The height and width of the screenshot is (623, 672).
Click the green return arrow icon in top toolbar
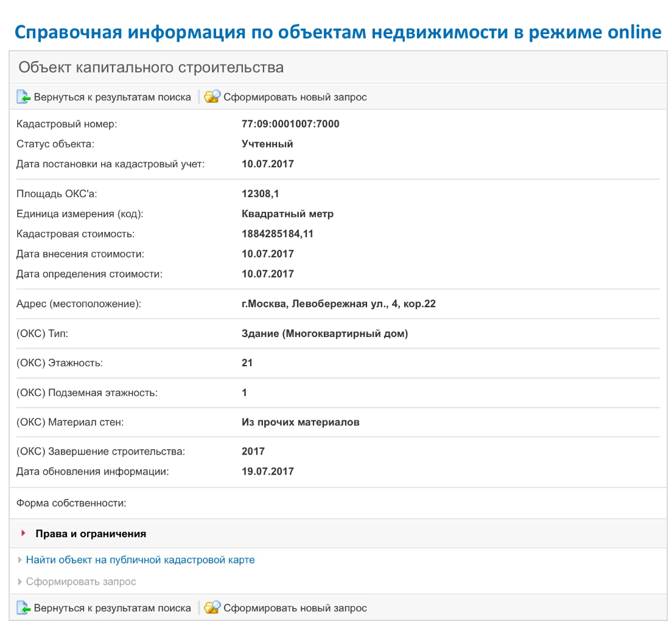[x=23, y=97]
